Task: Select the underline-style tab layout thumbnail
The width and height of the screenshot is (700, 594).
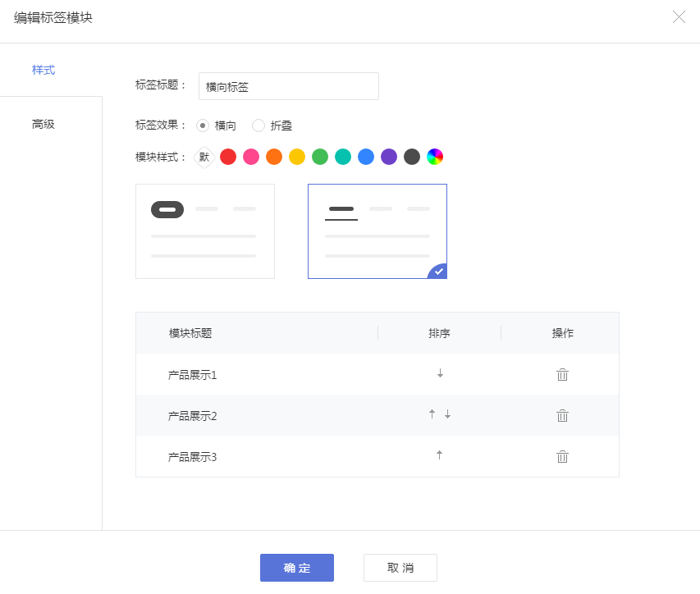Action: [377, 231]
